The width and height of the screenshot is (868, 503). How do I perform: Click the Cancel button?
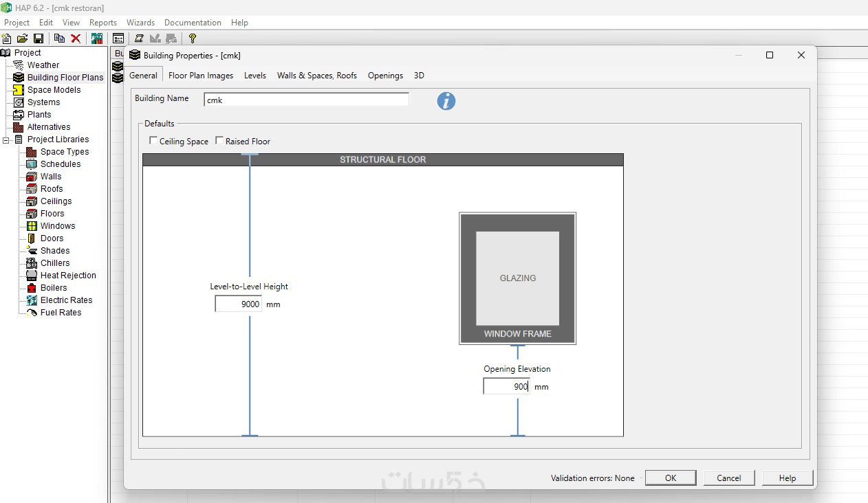point(729,478)
